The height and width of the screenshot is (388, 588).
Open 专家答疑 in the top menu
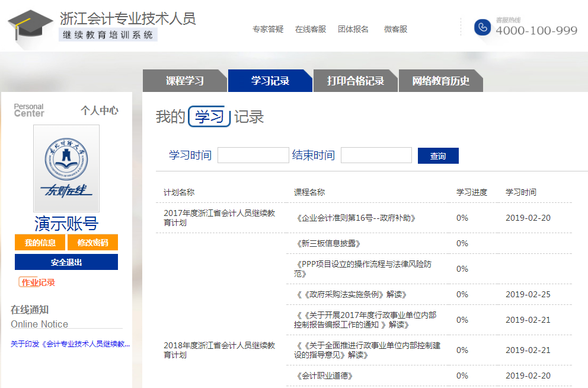(x=268, y=29)
